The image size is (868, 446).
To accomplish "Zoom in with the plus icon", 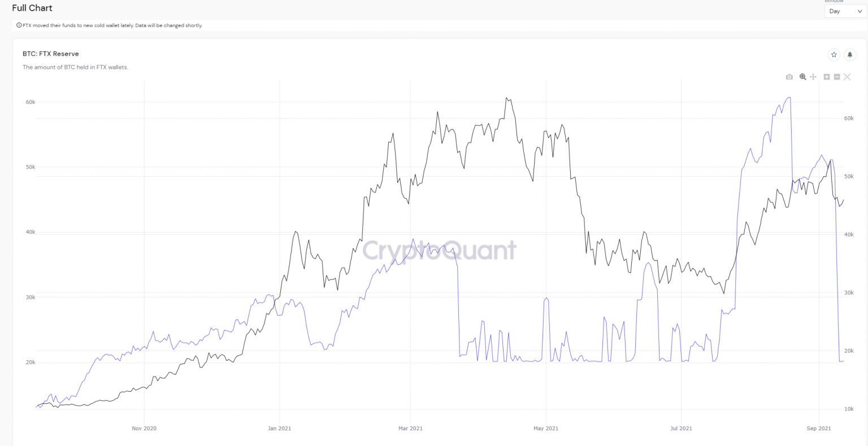I will (x=827, y=77).
